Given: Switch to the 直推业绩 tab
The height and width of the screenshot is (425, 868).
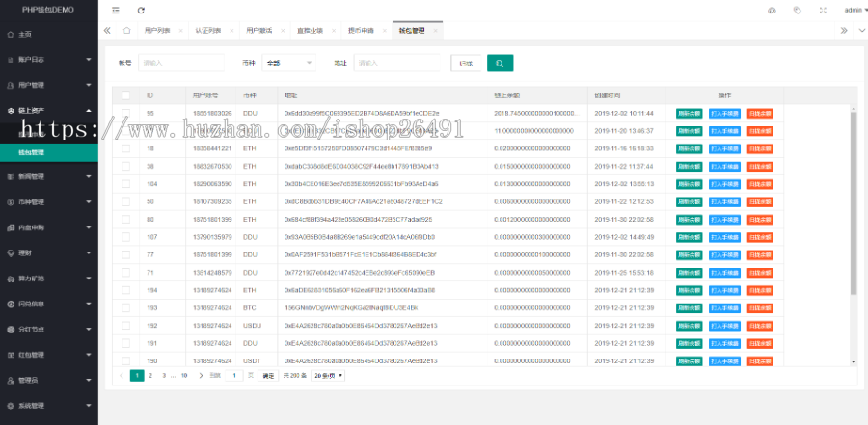Looking at the screenshot, I should pos(310,31).
